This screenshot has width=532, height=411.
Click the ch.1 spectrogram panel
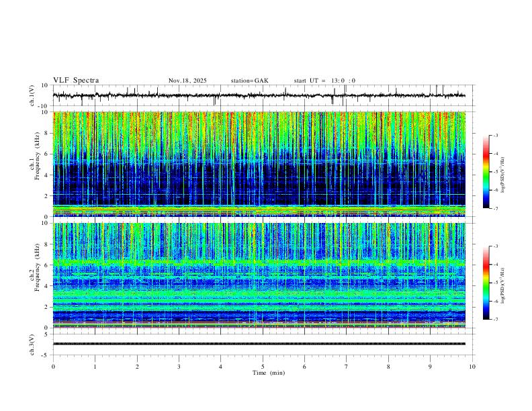(259, 164)
